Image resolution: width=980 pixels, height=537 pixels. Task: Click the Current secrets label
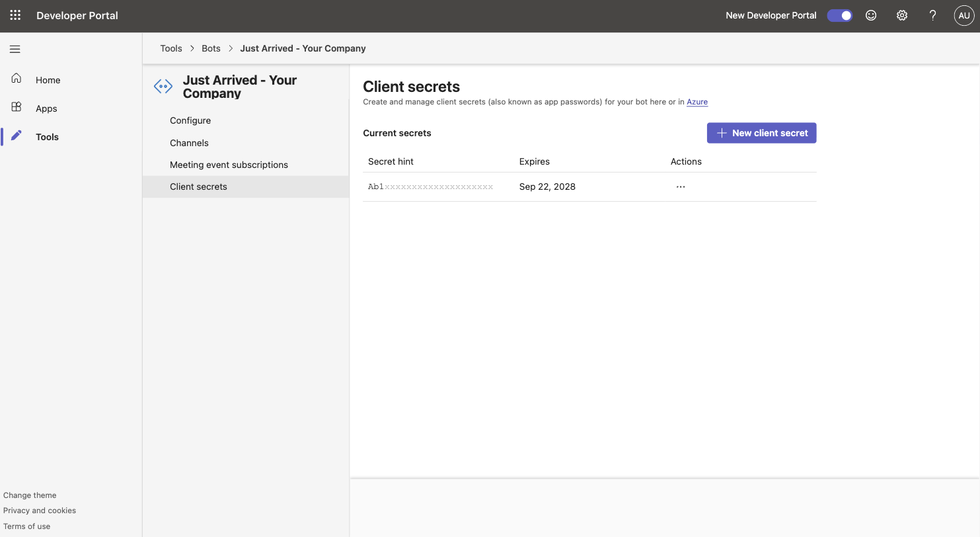coord(397,133)
